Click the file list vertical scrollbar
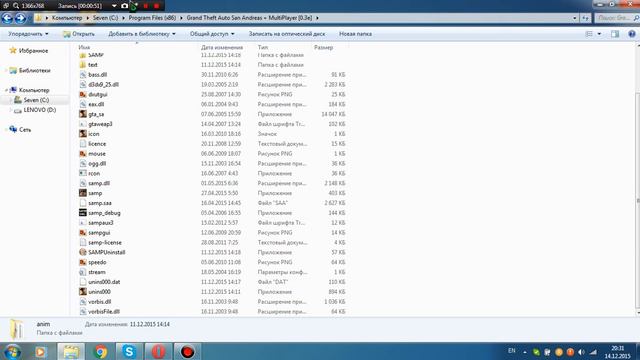This screenshot has height=360, width=640. [x=637, y=200]
